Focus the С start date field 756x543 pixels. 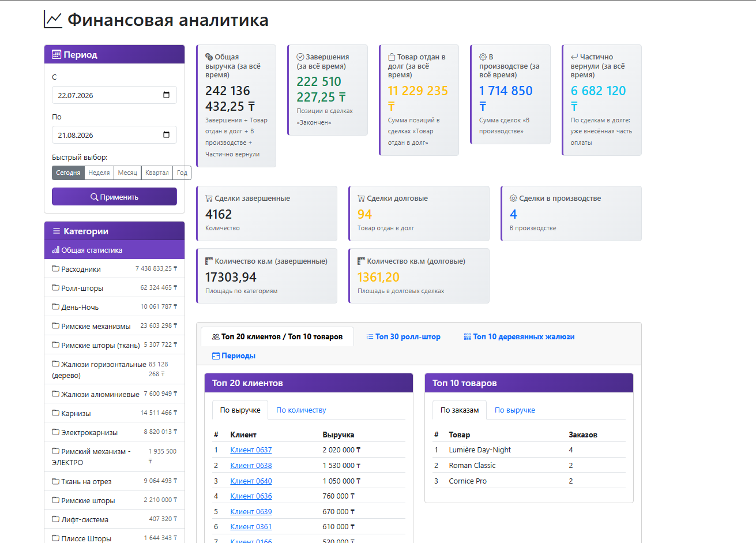coord(114,95)
